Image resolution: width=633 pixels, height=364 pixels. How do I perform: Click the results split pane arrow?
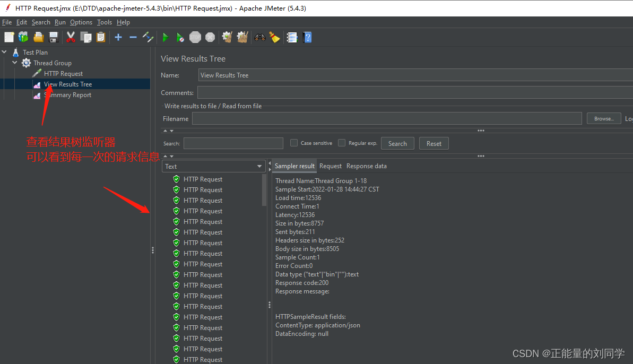pos(270,166)
